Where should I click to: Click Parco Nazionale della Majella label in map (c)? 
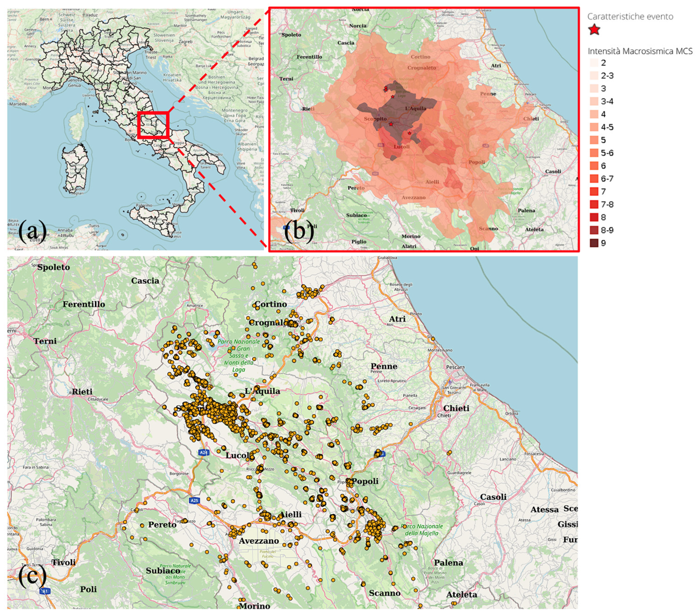pyautogui.click(x=422, y=530)
